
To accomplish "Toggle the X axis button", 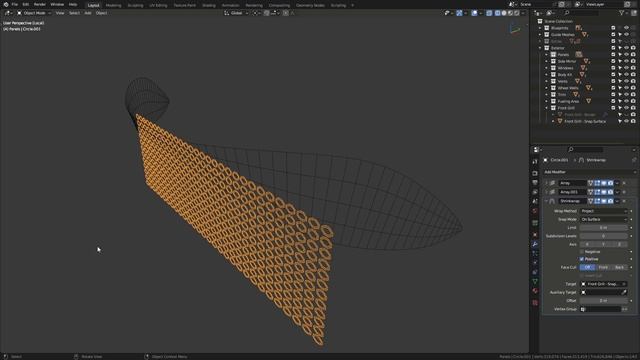I will (587, 244).
